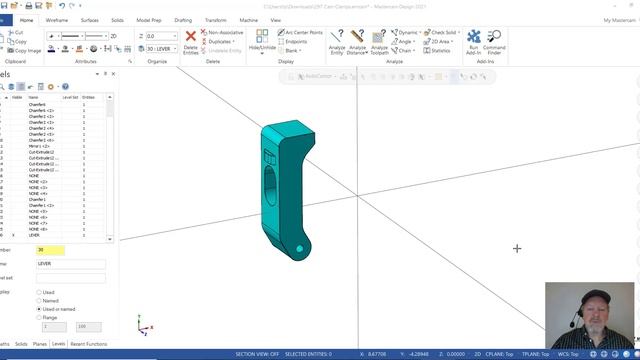The height and width of the screenshot is (360, 640).
Task: Open the Levels panel options dropdown arrow
Action: pos(97,74)
